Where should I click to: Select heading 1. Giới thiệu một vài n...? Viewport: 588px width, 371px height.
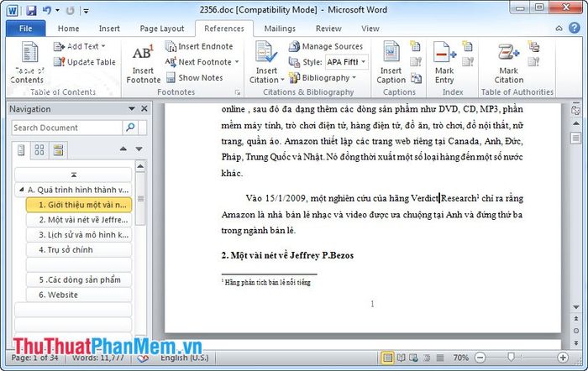pyautogui.click(x=79, y=205)
